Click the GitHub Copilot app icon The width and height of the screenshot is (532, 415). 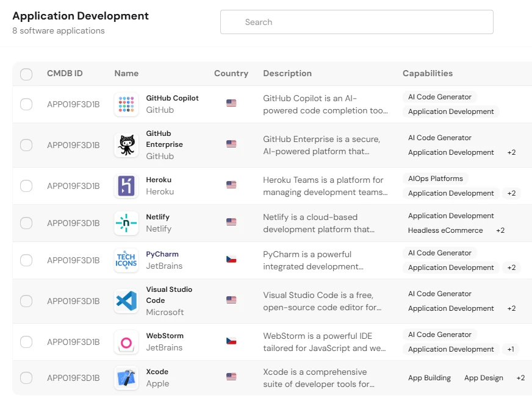[126, 104]
